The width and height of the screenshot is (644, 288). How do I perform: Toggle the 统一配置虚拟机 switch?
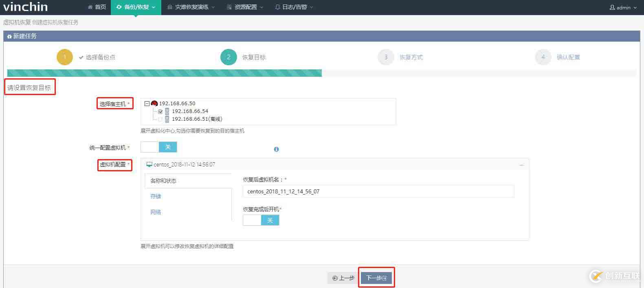click(159, 147)
